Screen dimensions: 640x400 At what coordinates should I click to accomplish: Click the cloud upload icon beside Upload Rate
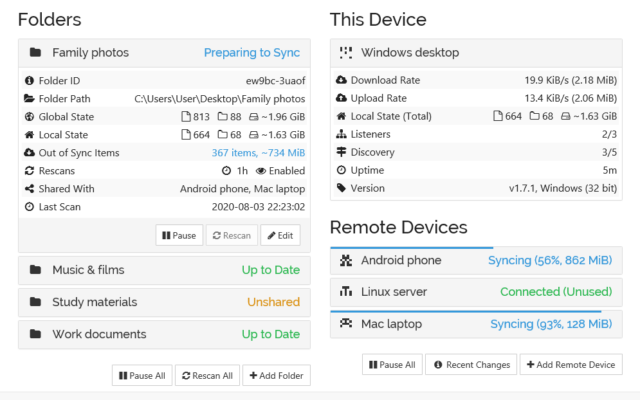(341, 98)
